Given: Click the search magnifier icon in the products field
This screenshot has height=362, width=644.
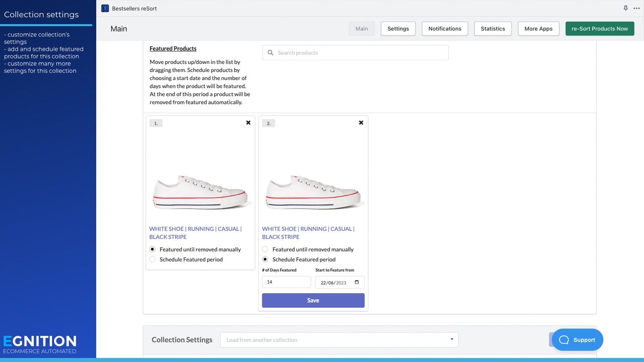Looking at the screenshot, I should tap(271, 53).
